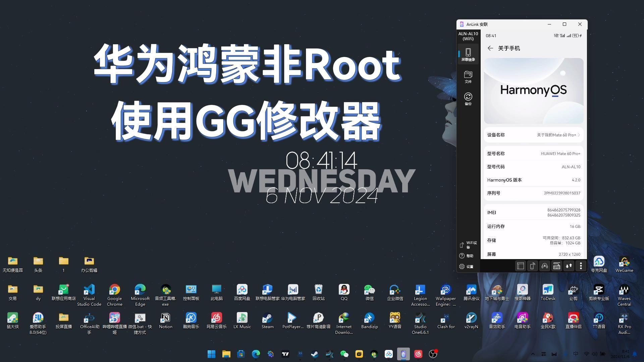
Task: Open the ToDesk desktop icon
Action: click(x=548, y=292)
